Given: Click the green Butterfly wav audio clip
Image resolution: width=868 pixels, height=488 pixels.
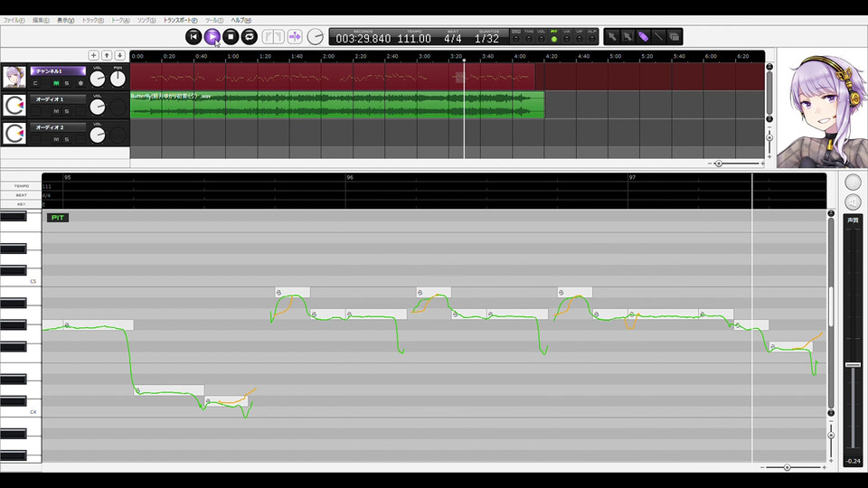Looking at the screenshot, I should pos(337,105).
